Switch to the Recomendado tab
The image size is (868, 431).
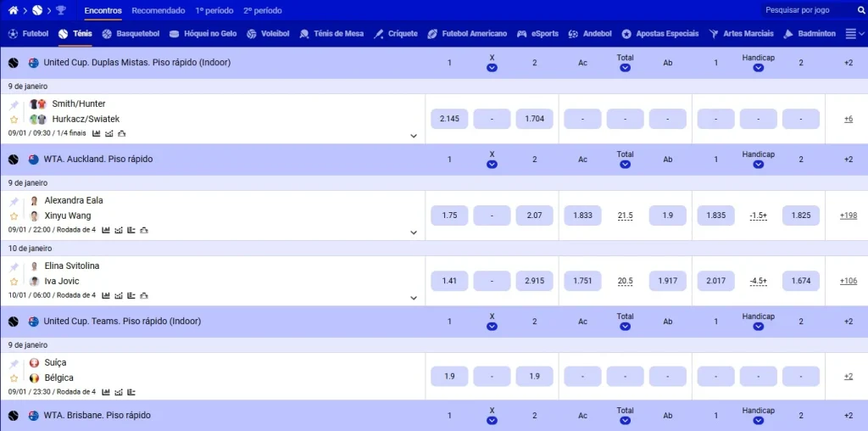pos(159,10)
